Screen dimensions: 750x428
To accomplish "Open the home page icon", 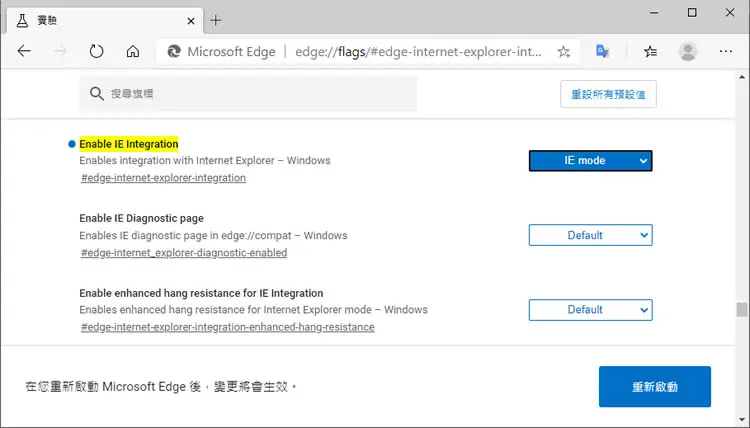I will click(x=133, y=51).
